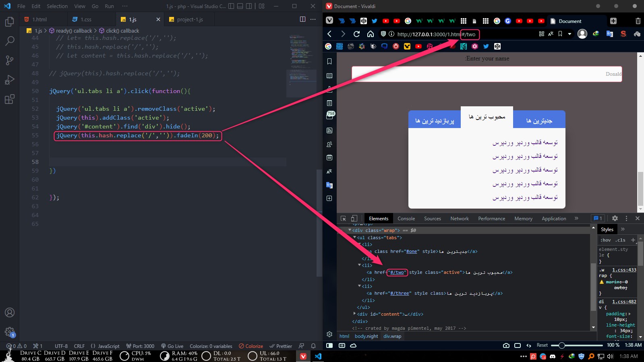Show the QR code for the page

pyautogui.click(x=541, y=34)
